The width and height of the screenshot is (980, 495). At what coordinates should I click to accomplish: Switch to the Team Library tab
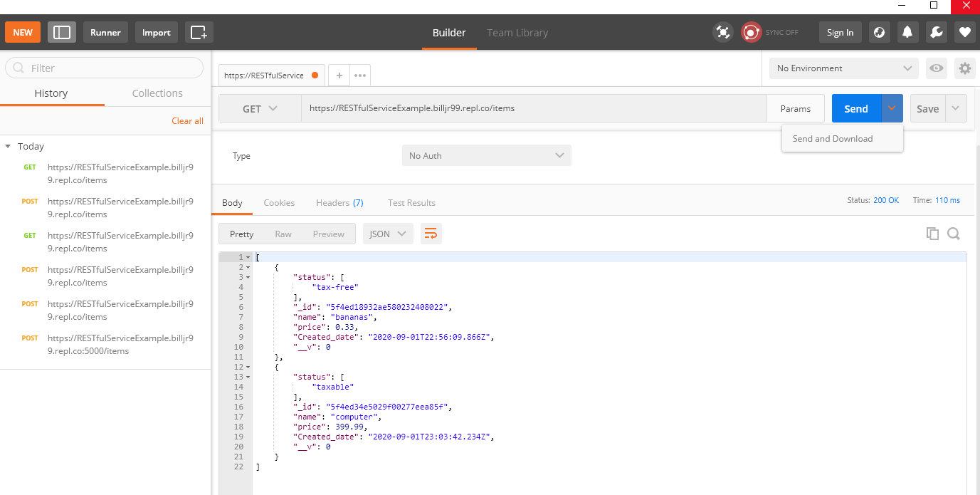pyautogui.click(x=517, y=32)
